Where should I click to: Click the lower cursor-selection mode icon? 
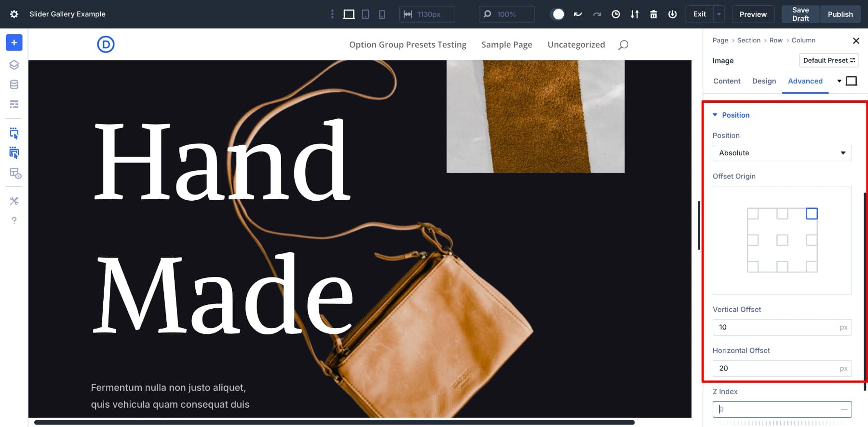[14, 153]
